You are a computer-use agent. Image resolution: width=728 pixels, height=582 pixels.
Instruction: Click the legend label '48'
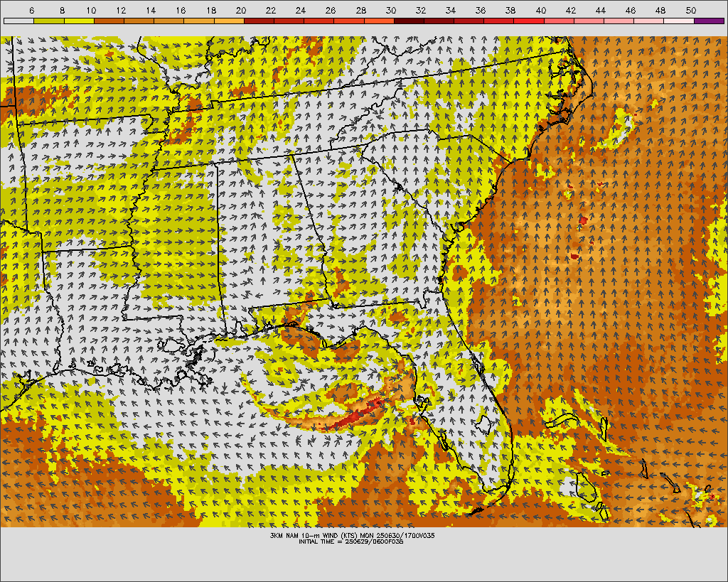tap(660, 10)
